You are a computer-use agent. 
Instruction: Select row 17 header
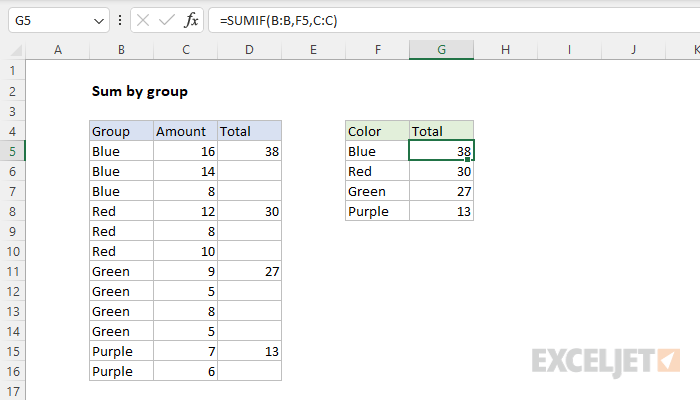[x=12, y=392]
